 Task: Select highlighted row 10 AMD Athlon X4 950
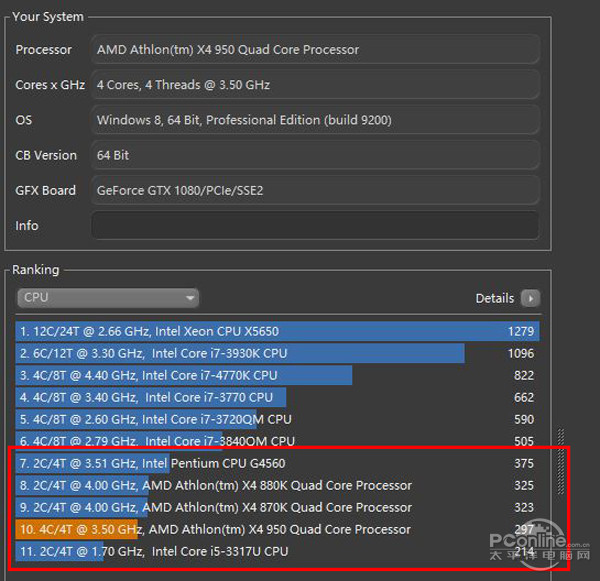[277, 529]
